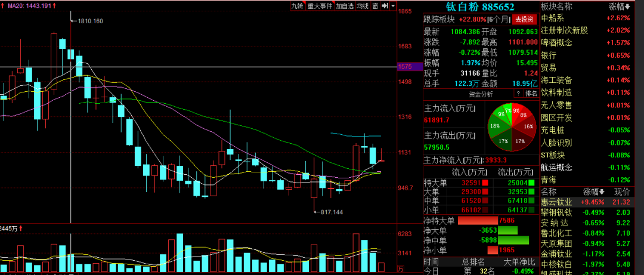Click the 大单净比 column header
This screenshot has width=644, height=275.
[520, 262]
